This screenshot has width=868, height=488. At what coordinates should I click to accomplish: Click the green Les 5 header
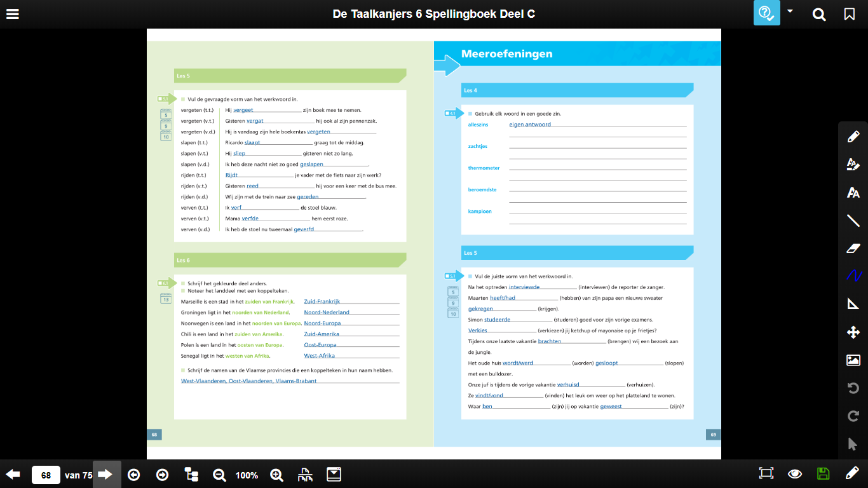coord(290,76)
